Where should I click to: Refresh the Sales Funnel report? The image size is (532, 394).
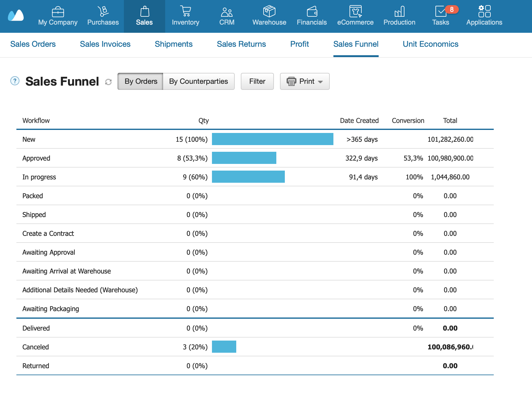click(x=108, y=82)
